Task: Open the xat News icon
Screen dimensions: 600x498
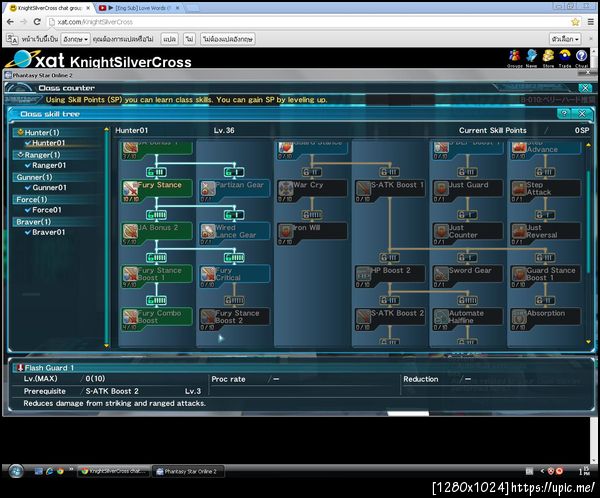Action: (x=532, y=56)
